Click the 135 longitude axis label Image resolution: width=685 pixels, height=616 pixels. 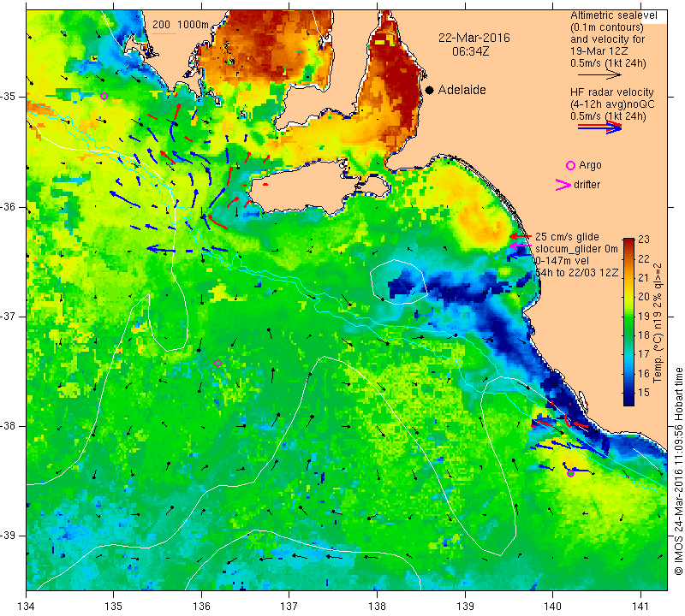tap(114, 606)
